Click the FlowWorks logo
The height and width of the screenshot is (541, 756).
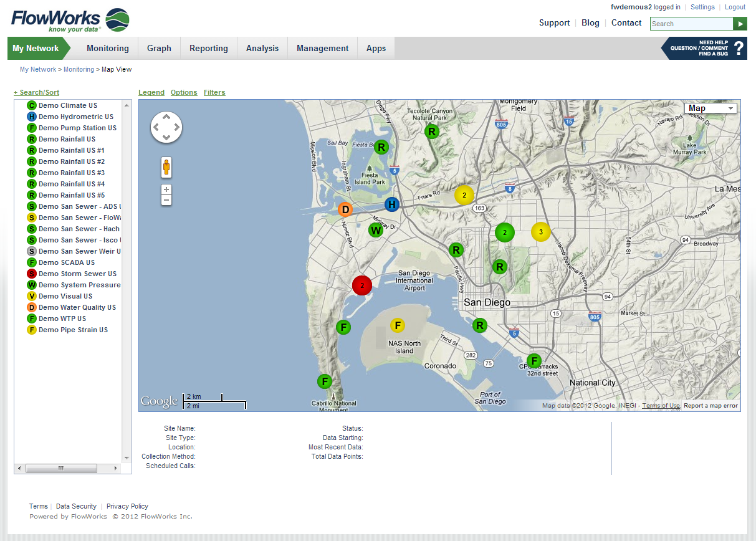click(70, 20)
